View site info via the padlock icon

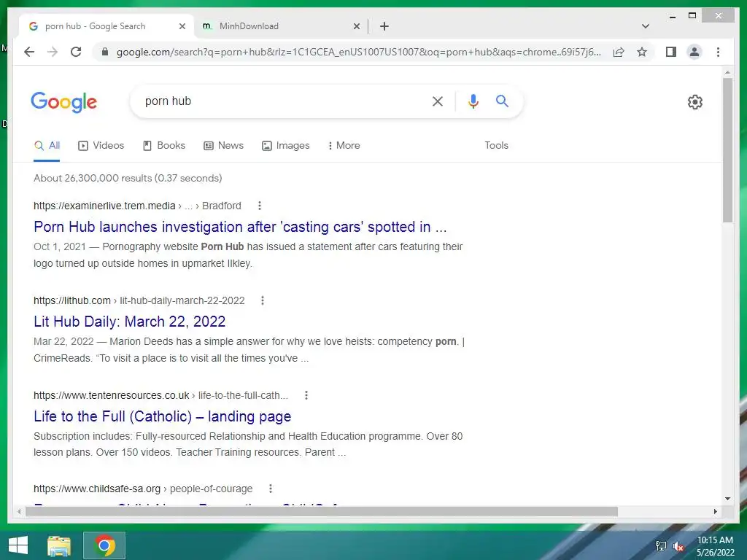coord(105,52)
